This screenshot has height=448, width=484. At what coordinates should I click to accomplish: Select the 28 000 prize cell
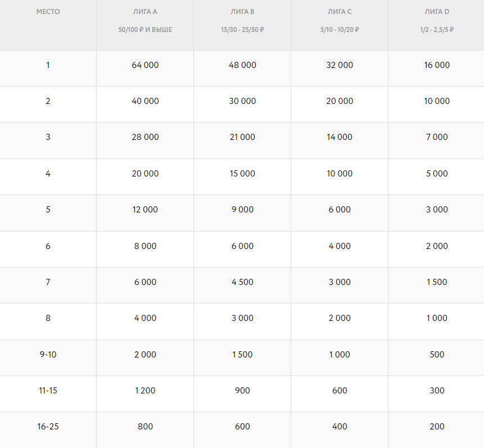click(145, 137)
